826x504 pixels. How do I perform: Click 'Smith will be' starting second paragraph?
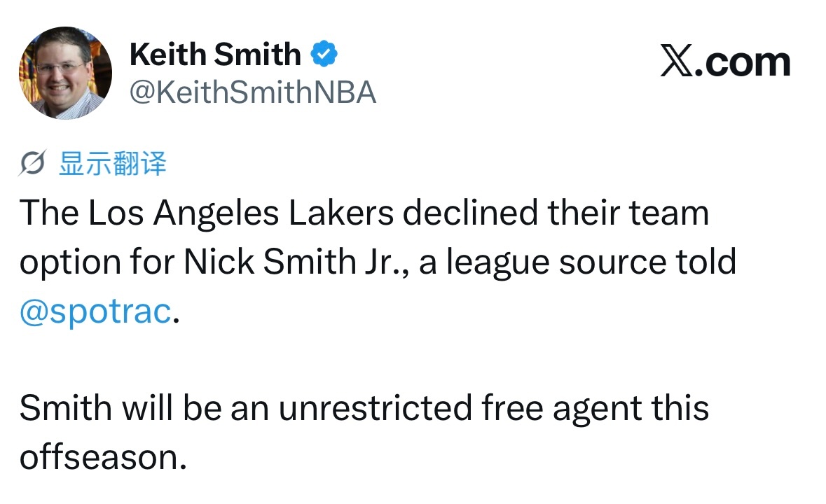121,407
